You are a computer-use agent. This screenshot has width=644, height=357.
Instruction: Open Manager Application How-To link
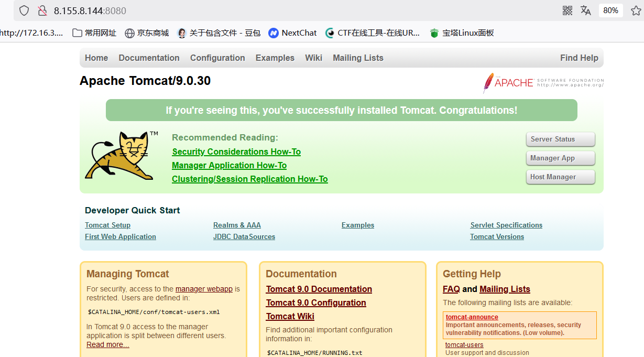[229, 166]
